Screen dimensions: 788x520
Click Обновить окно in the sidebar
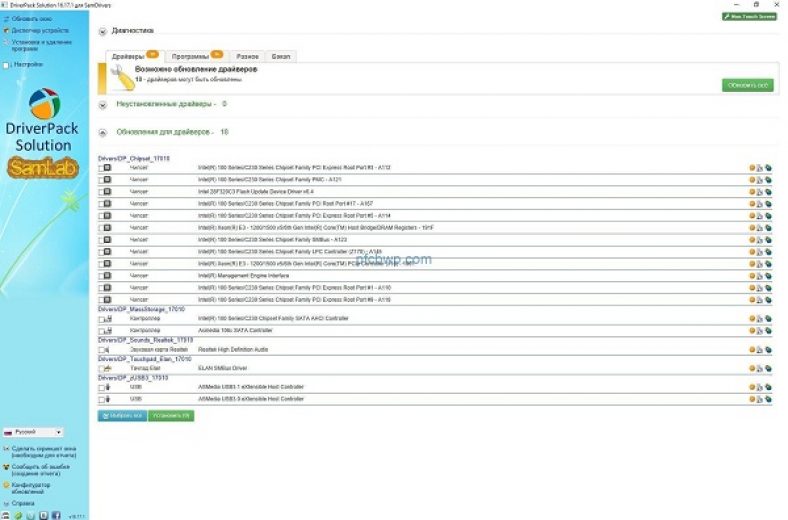[x=32, y=19]
